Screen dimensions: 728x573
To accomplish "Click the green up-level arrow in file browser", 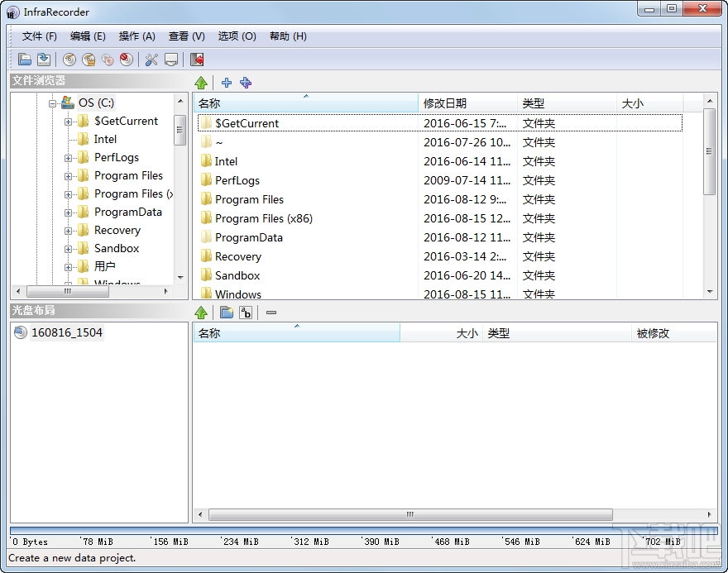I will tap(202, 83).
